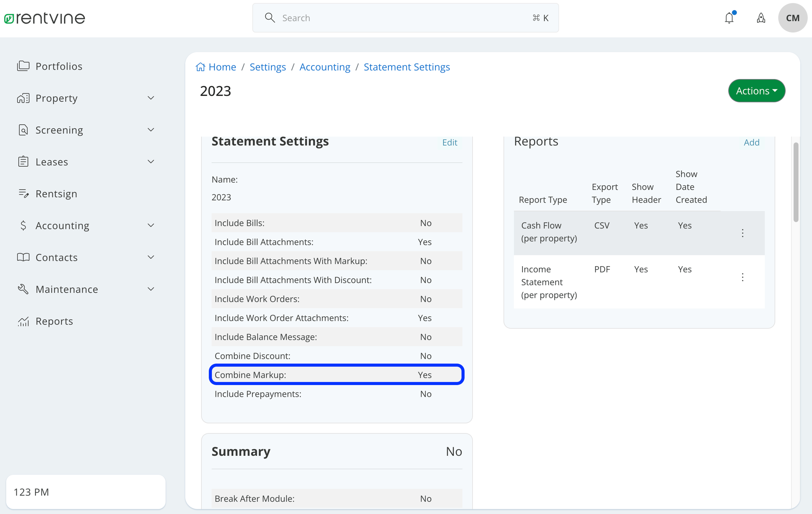The image size is (812, 514).
Task: Click Add in the Reports panel
Action: pyautogui.click(x=751, y=142)
